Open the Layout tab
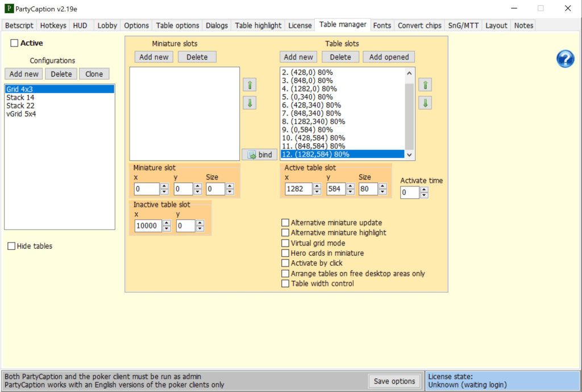 [x=496, y=25]
